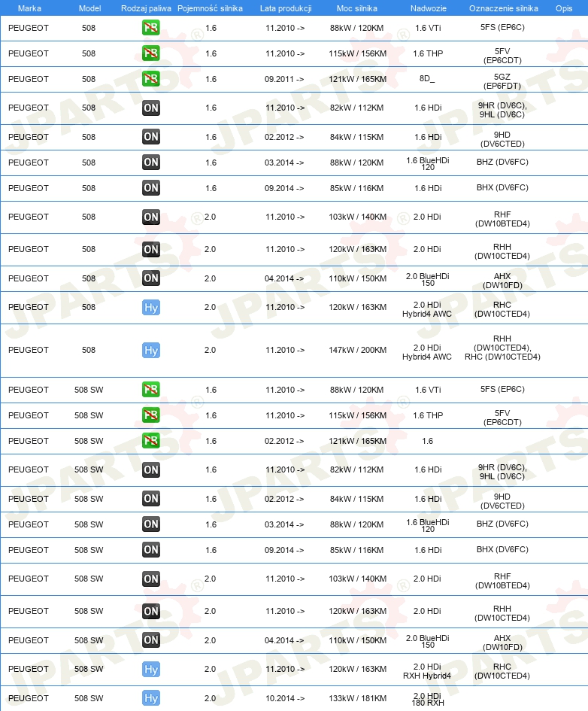Select BHZ (DV6FC) code in 508 SW row
The image size is (588, 711).
pos(502,524)
